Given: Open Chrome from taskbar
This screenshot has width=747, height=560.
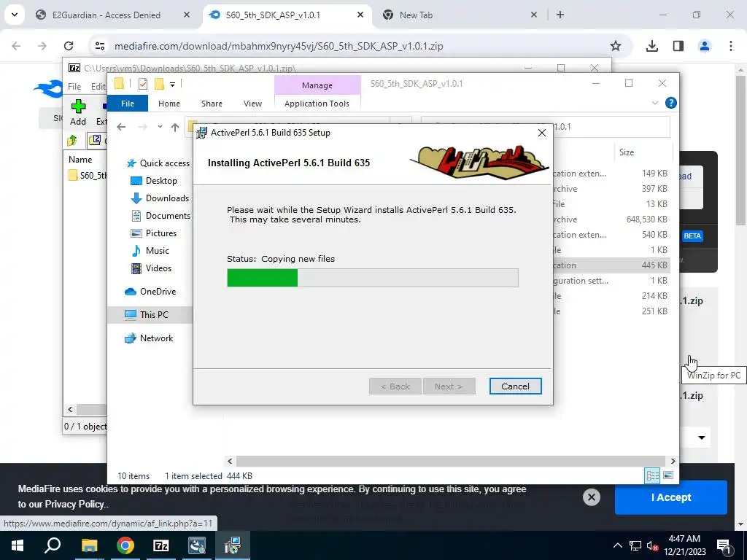Looking at the screenshot, I should click(x=125, y=545).
